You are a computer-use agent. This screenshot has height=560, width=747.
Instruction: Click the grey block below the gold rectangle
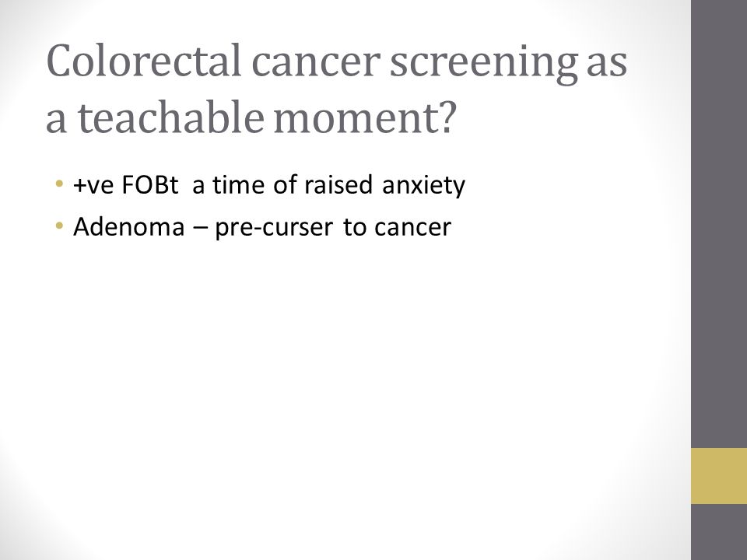point(719,532)
